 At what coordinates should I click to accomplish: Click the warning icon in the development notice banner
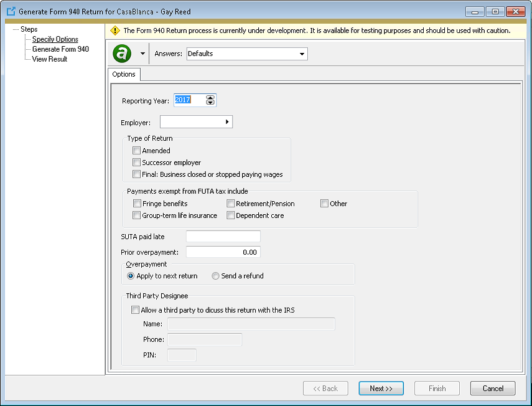tap(115, 30)
